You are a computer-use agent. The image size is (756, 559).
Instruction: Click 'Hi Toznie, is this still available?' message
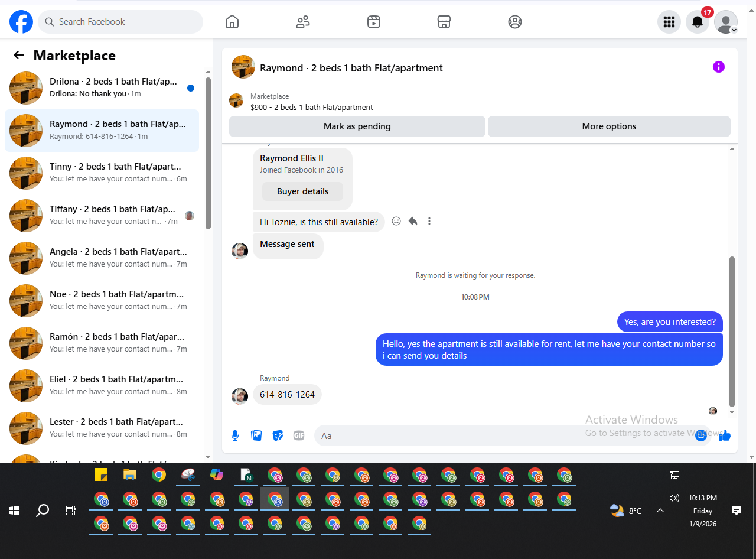[319, 222]
